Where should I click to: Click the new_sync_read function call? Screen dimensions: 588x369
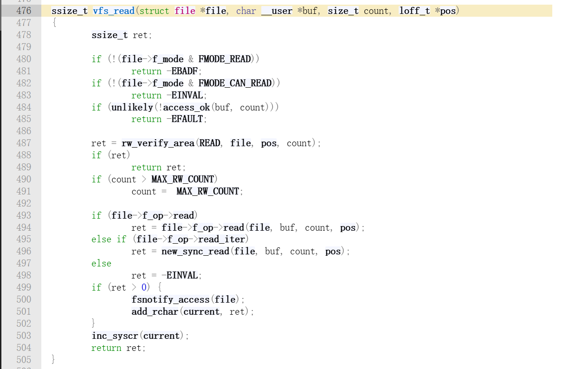pyautogui.click(x=195, y=252)
